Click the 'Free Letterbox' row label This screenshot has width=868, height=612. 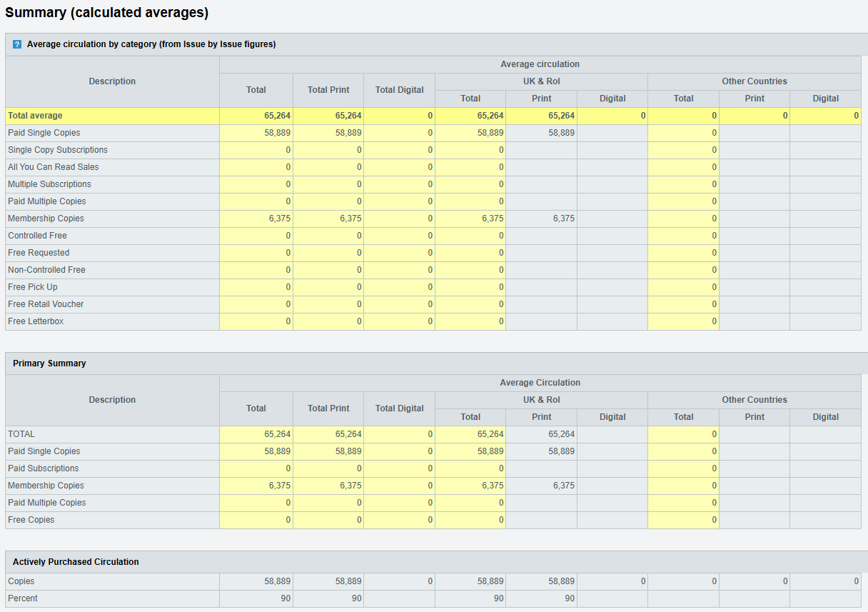36,321
